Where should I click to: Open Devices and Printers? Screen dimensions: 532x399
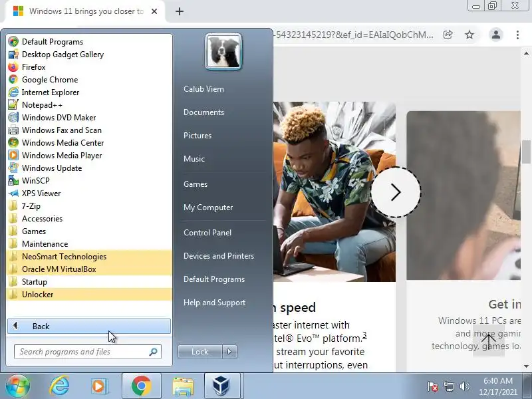(x=219, y=256)
